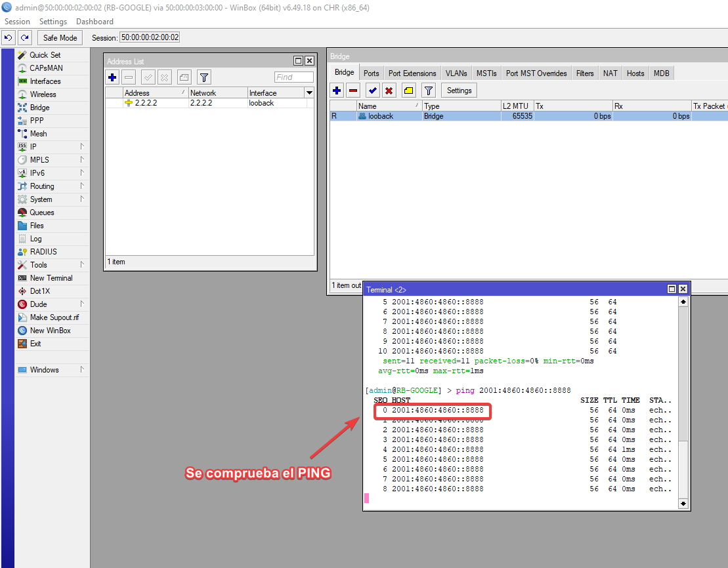Select the looback bridge row
728x568 pixels.
(x=381, y=116)
